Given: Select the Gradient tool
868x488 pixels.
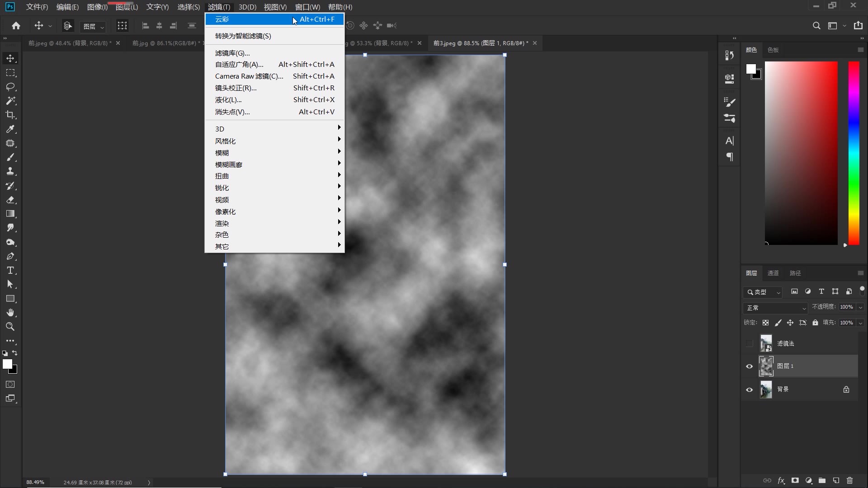Looking at the screenshot, I should click(x=10, y=214).
